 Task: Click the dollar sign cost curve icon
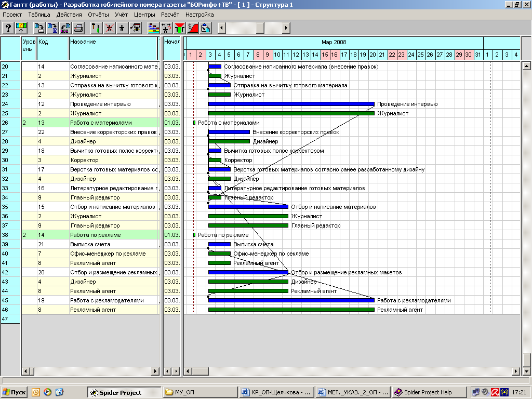(193, 28)
